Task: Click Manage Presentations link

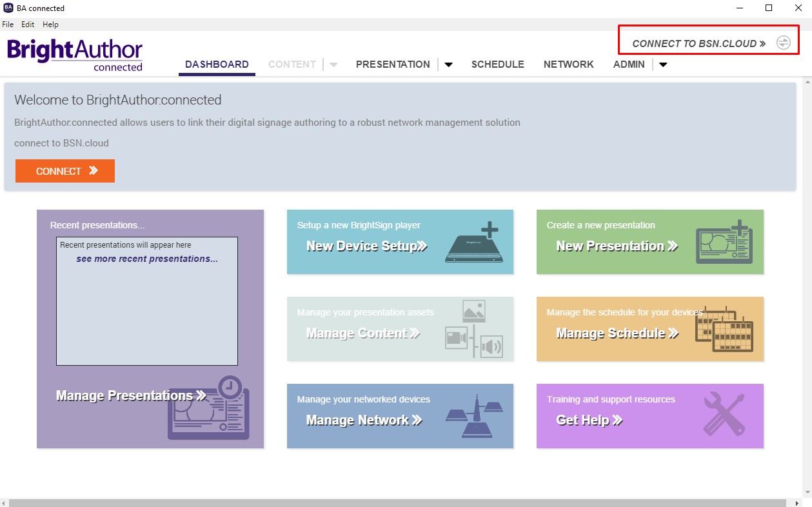Action: [x=132, y=396]
